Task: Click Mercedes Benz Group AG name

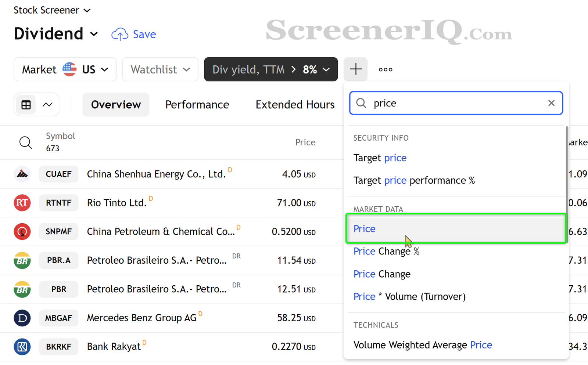Action: coord(141,318)
